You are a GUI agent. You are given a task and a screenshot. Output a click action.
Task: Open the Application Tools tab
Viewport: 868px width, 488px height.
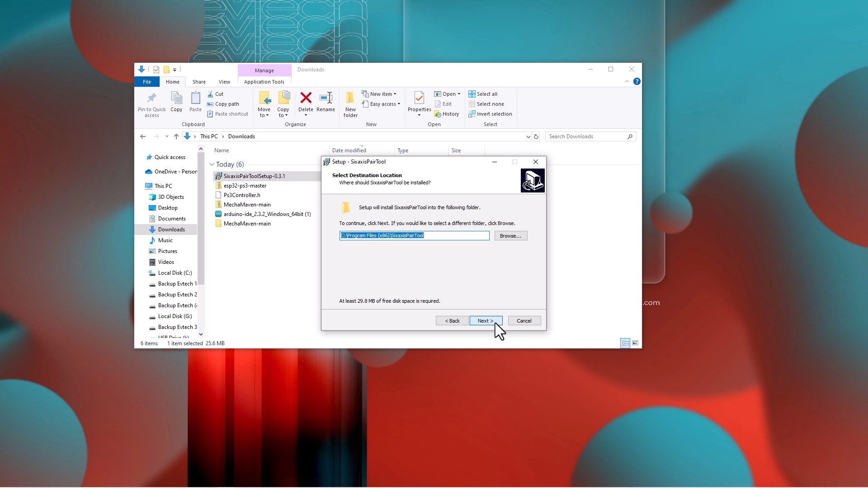click(264, 82)
